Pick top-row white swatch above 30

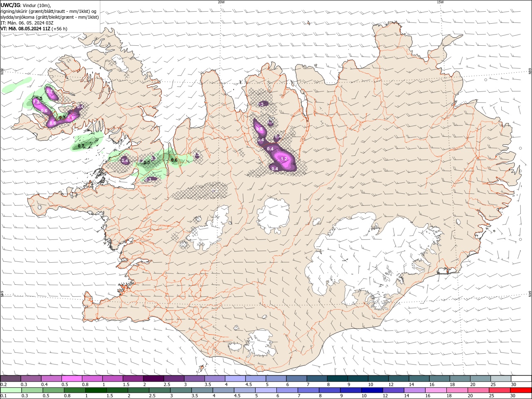[521, 378]
